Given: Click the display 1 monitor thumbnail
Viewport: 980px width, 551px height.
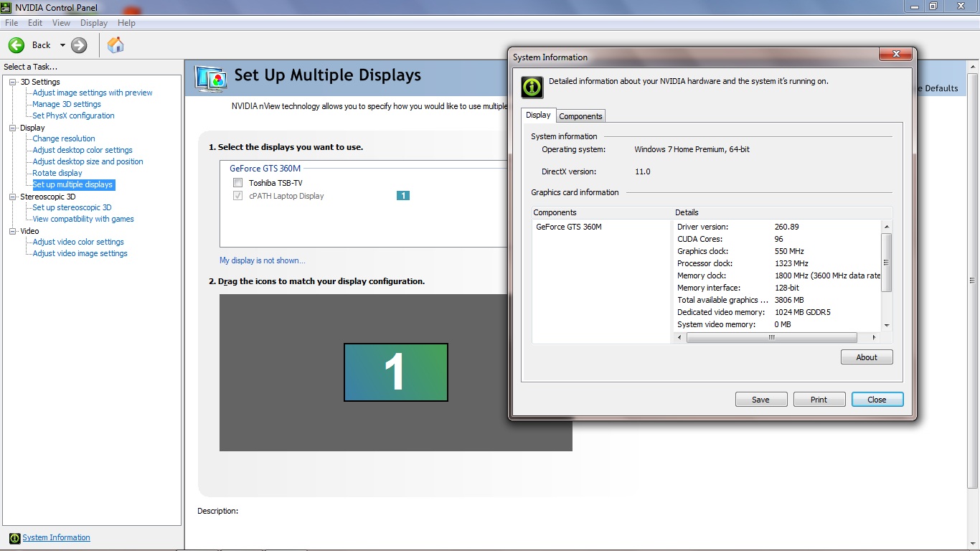Looking at the screenshot, I should click(396, 372).
